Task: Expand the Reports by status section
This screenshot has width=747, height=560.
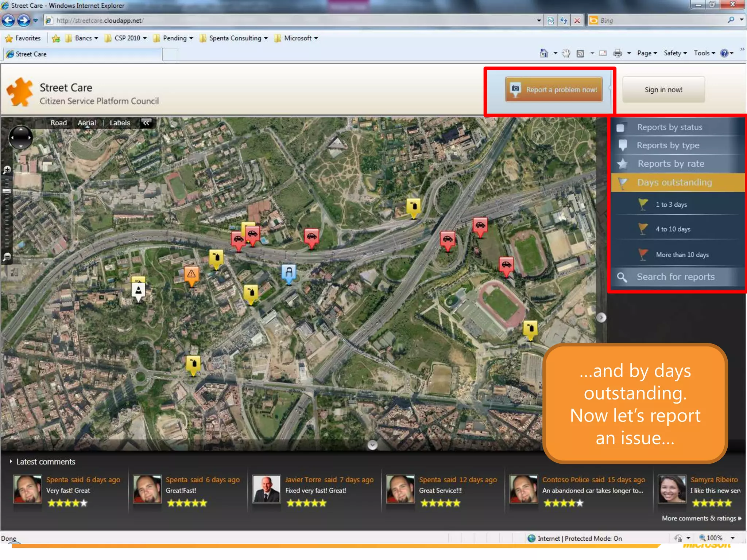Action: 669,127
